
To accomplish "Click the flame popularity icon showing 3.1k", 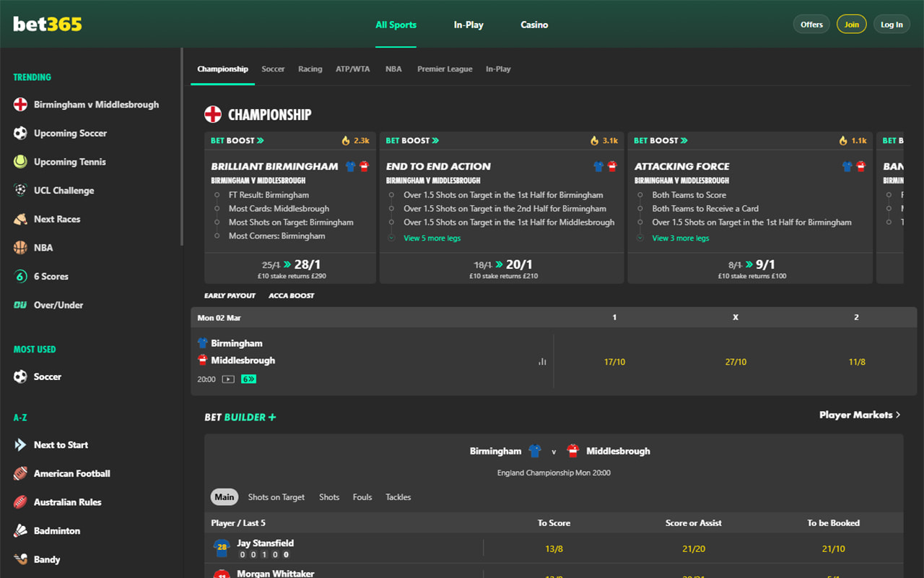I will click(595, 140).
